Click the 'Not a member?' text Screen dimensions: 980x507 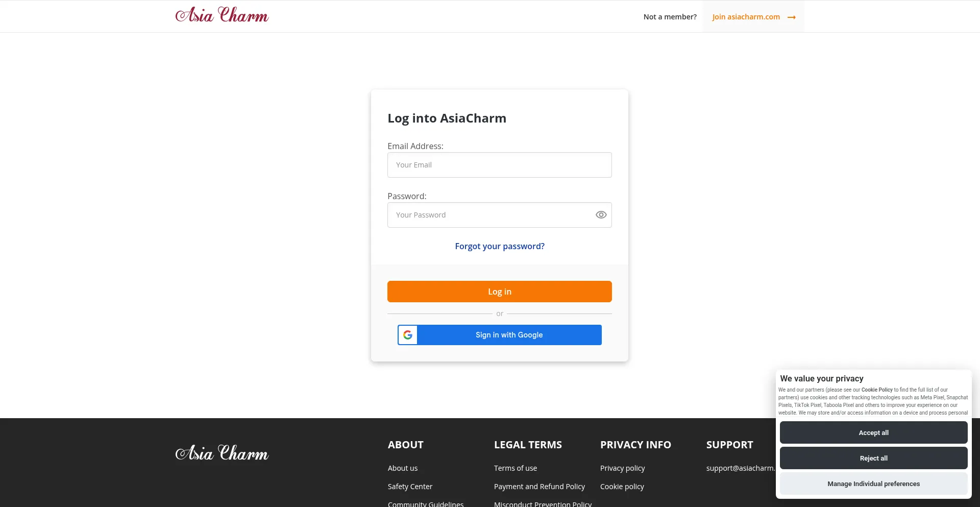pyautogui.click(x=670, y=17)
